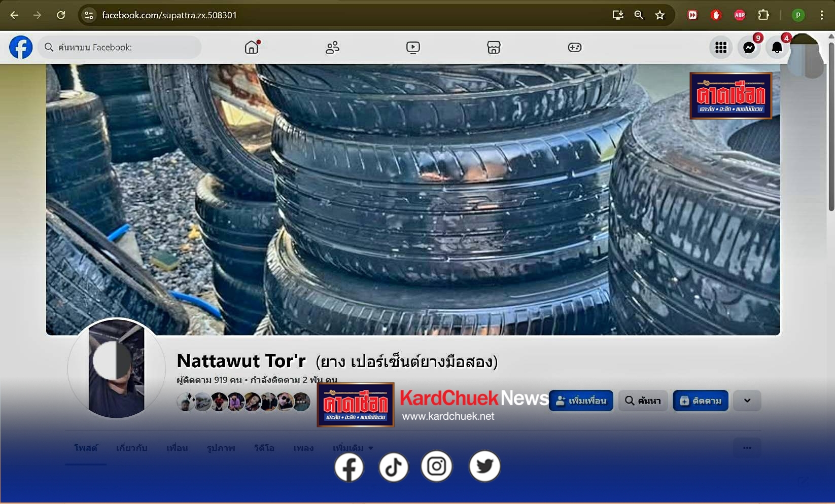Image resolution: width=835 pixels, height=504 pixels.
Task: Click the เพิ่มเพื่อน add friend button
Action: click(581, 401)
